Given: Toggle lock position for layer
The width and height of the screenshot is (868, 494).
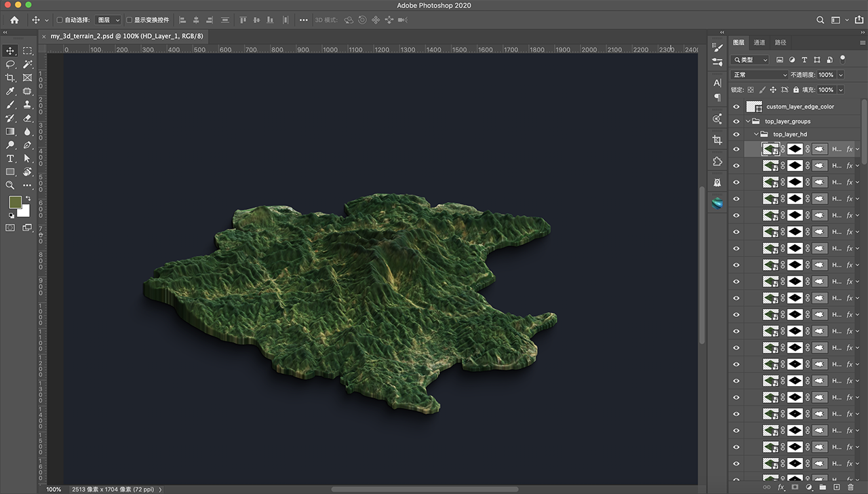Looking at the screenshot, I should 774,90.
